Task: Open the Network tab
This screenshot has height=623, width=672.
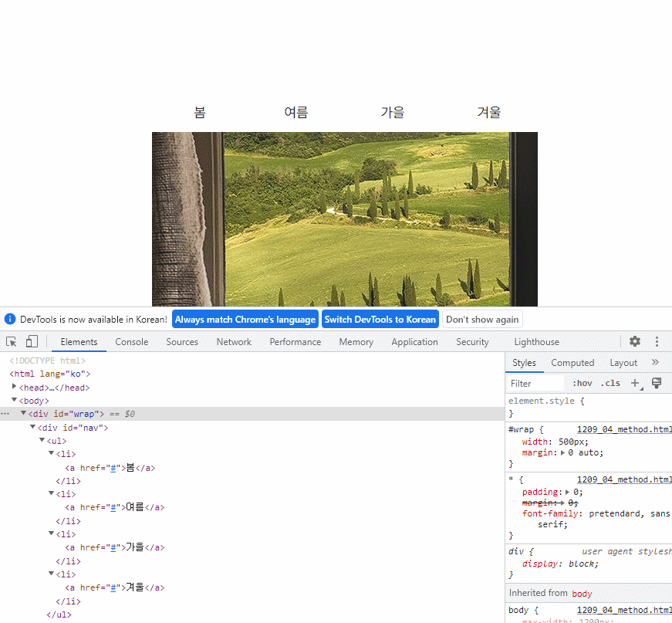Action: click(x=234, y=342)
